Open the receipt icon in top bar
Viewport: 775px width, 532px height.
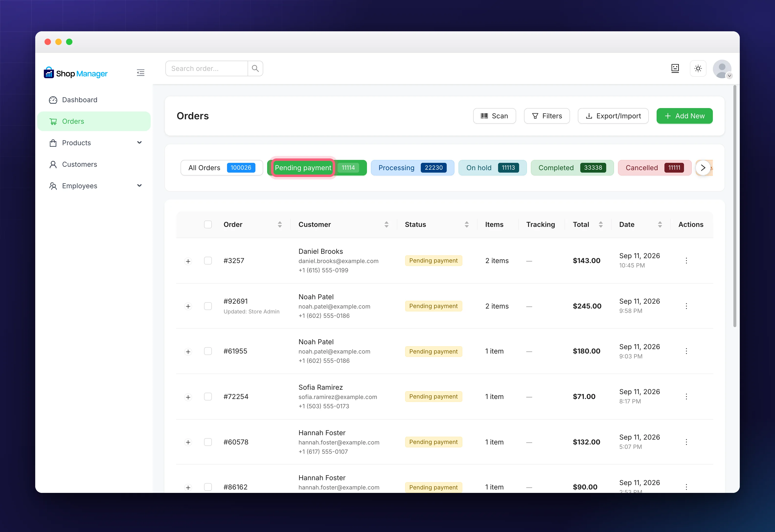point(675,68)
